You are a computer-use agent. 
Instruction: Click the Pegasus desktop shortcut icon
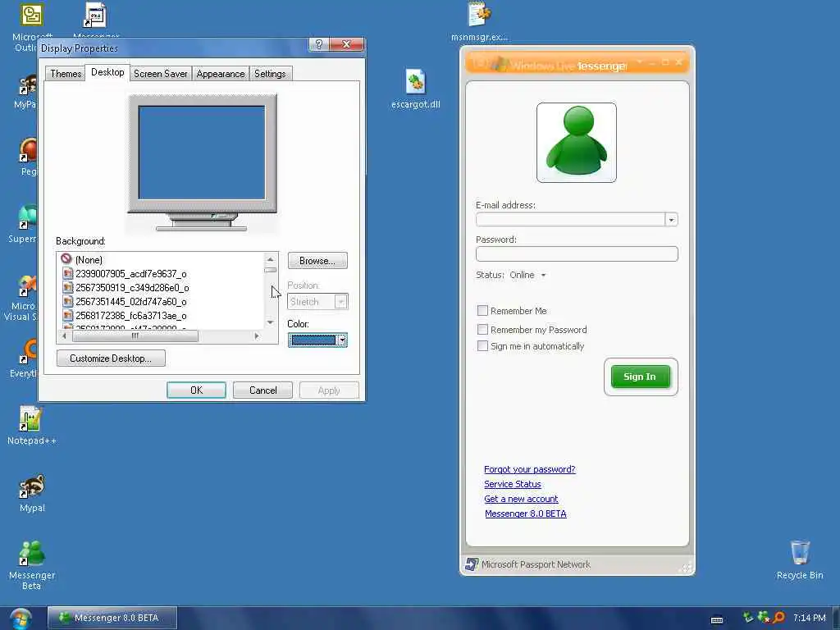[x=28, y=151]
